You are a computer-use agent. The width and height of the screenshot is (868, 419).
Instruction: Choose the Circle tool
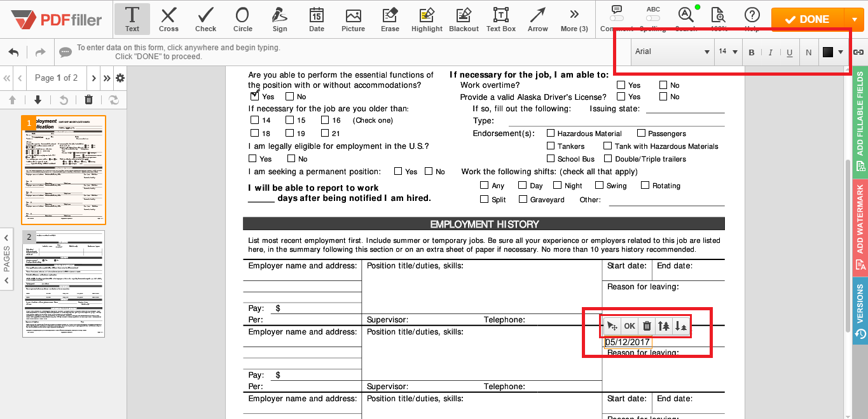[242, 19]
